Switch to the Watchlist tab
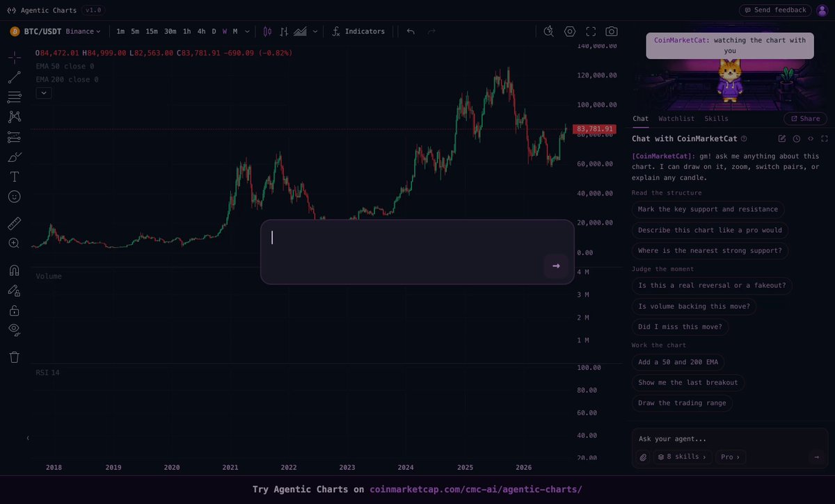The width and height of the screenshot is (835, 504). click(676, 119)
